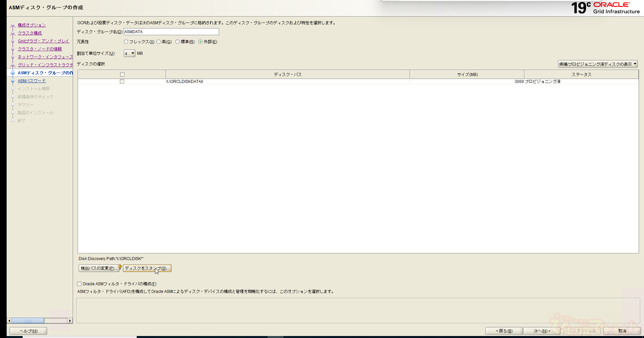Click the ディスクをスタンプ button
This screenshot has height=338, width=644.
(x=147, y=268)
